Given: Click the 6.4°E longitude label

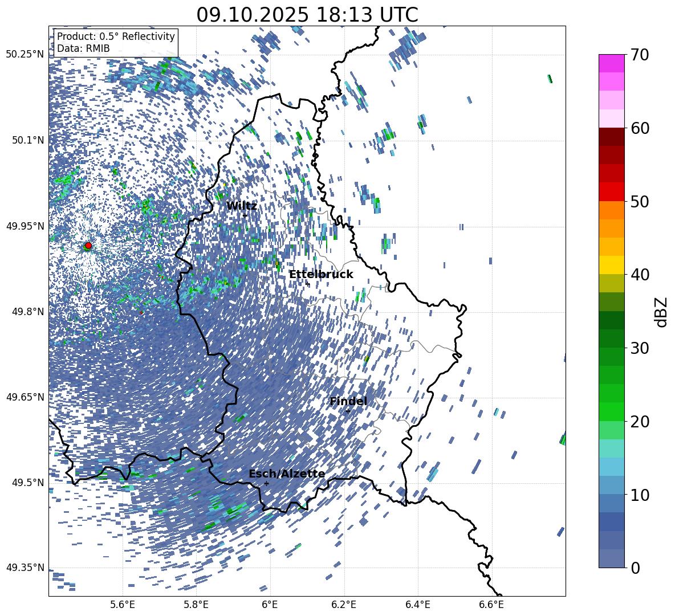Looking at the screenshot, I should click(418, 605).
